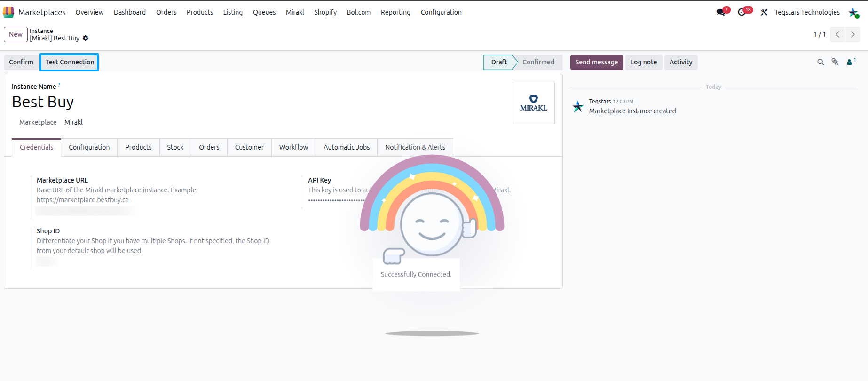Click the Confirm button
The width and height of the screenshot is (868, 381).
(21, 62)
